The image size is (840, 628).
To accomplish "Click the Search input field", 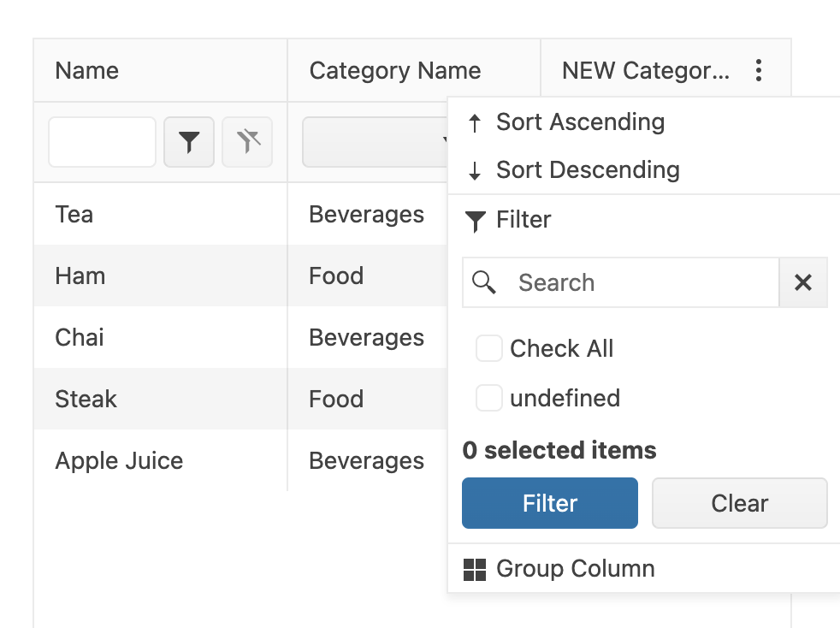I will point(642,283).
